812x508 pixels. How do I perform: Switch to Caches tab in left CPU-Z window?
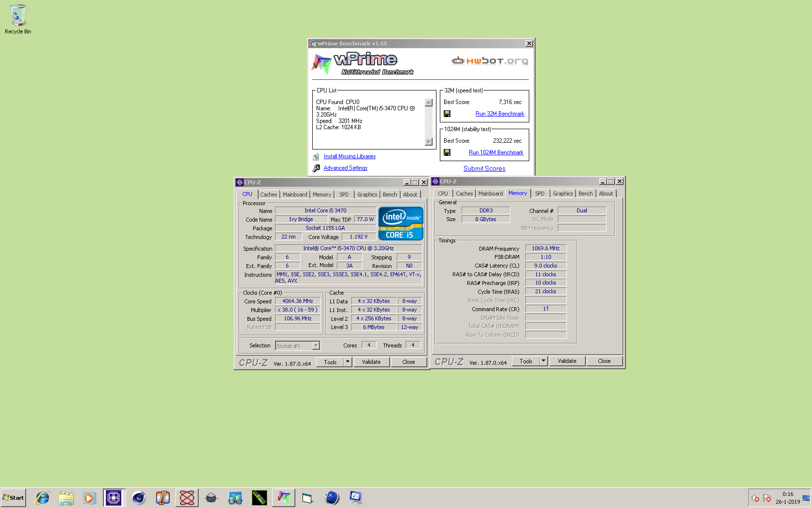(x=269, y=194)
